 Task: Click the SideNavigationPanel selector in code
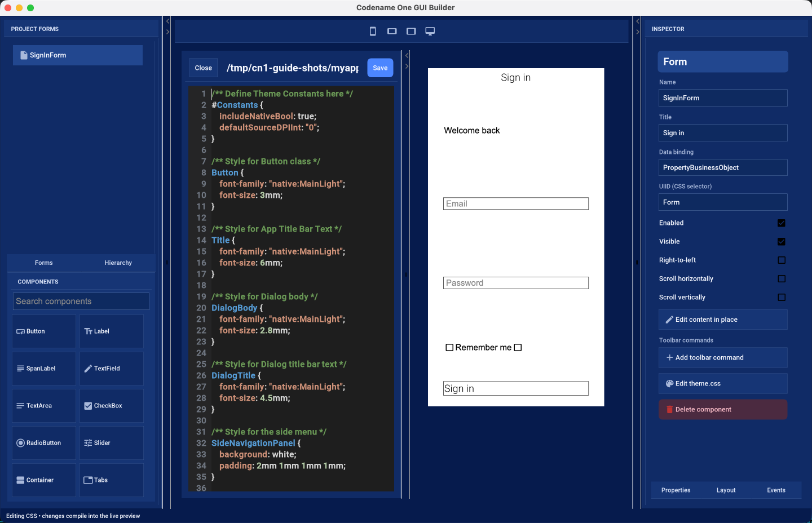tap(253, 443)
